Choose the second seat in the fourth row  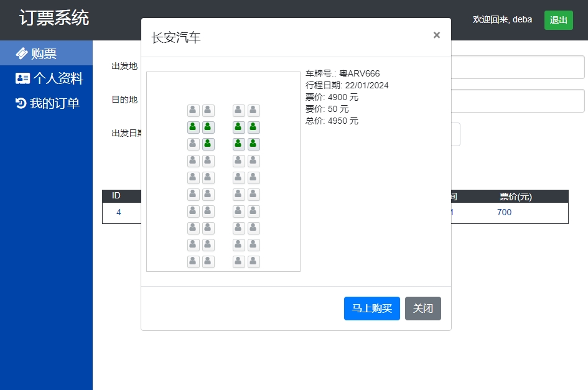tap(208, 161)
